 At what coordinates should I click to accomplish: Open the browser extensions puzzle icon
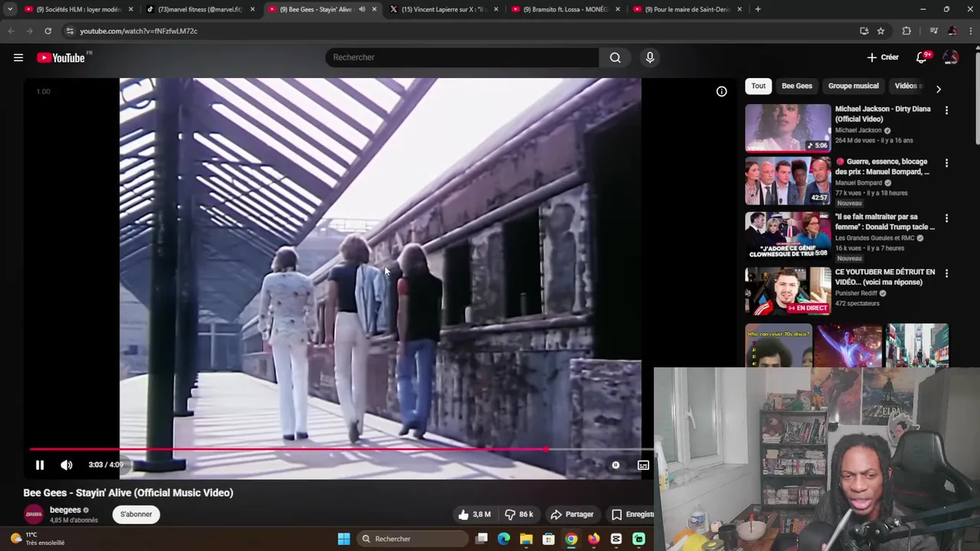click(906, 31)
